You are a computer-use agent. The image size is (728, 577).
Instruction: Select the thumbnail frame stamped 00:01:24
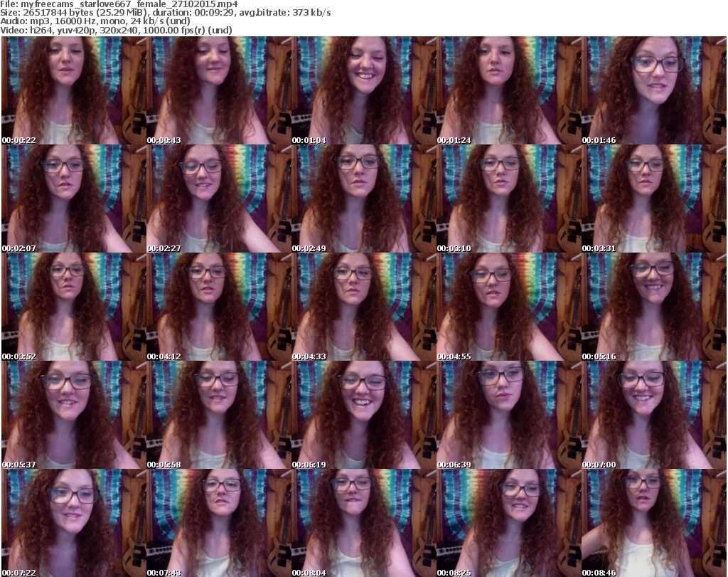pyautogui.click(x=509, y=90)
